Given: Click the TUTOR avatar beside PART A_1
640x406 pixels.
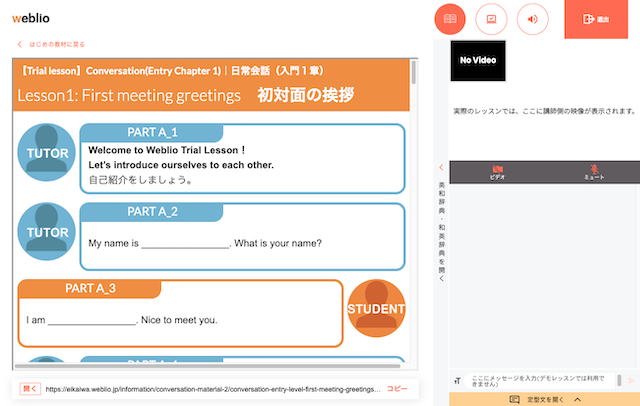Looking at the screenshot, I should (47, 152).
